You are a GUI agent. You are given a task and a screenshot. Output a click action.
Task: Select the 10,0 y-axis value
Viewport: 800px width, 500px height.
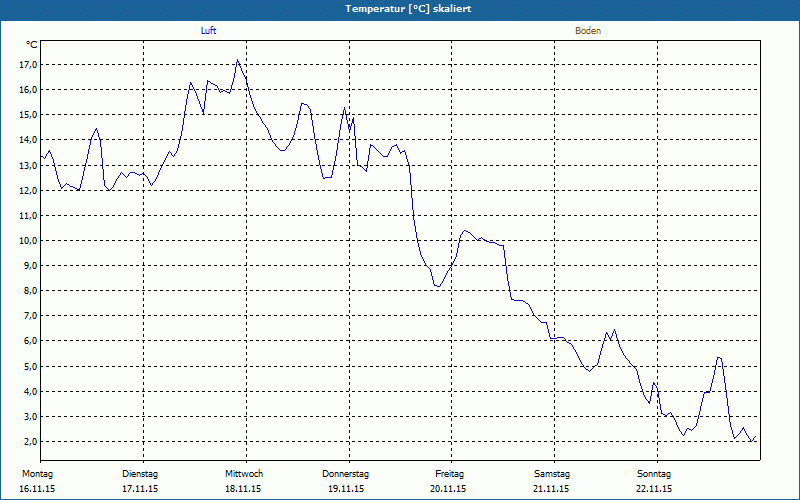click(x=29, y=240)
